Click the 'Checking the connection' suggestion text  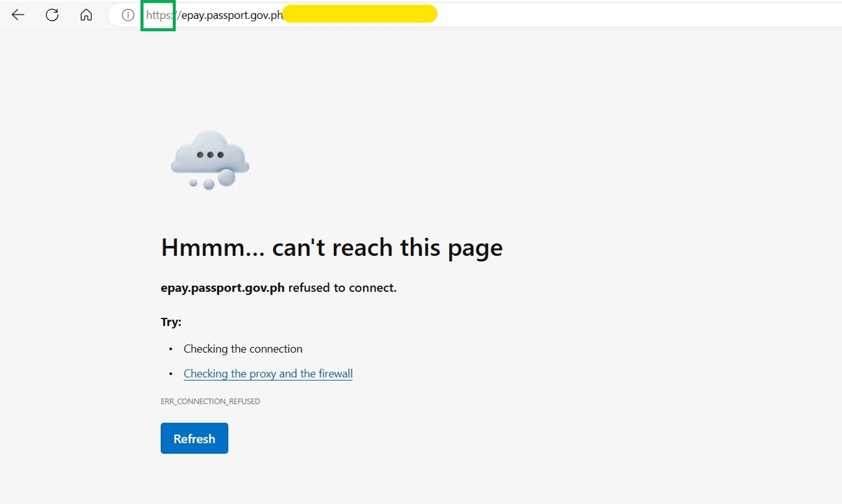coord(243,349)
